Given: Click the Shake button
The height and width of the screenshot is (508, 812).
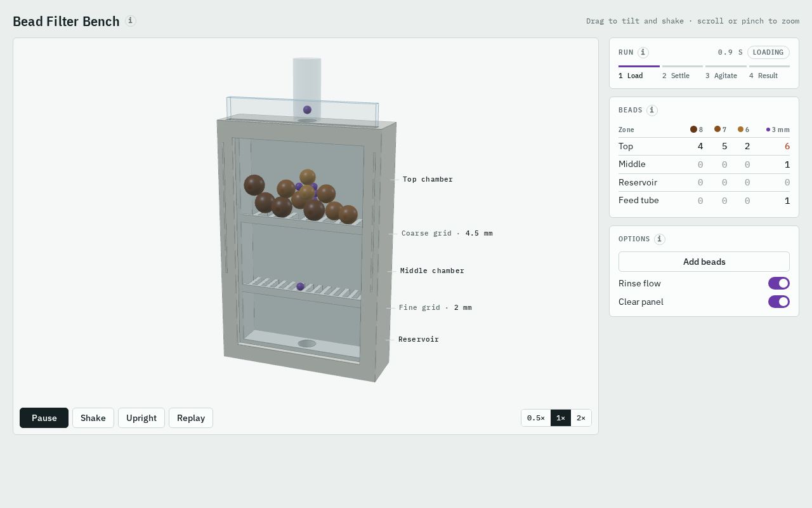Looking at the screenshot, I should click(93, 418).
